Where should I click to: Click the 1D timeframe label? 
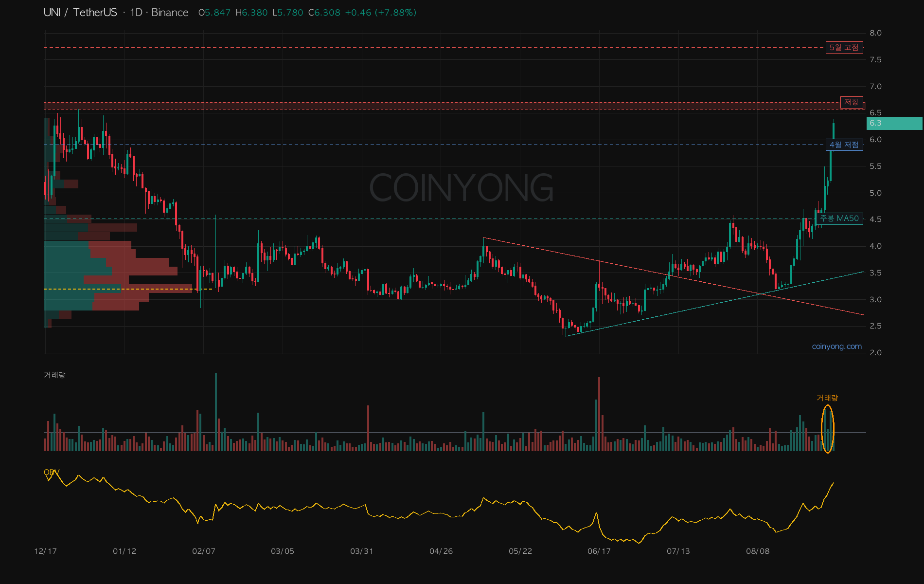(136, 13)
